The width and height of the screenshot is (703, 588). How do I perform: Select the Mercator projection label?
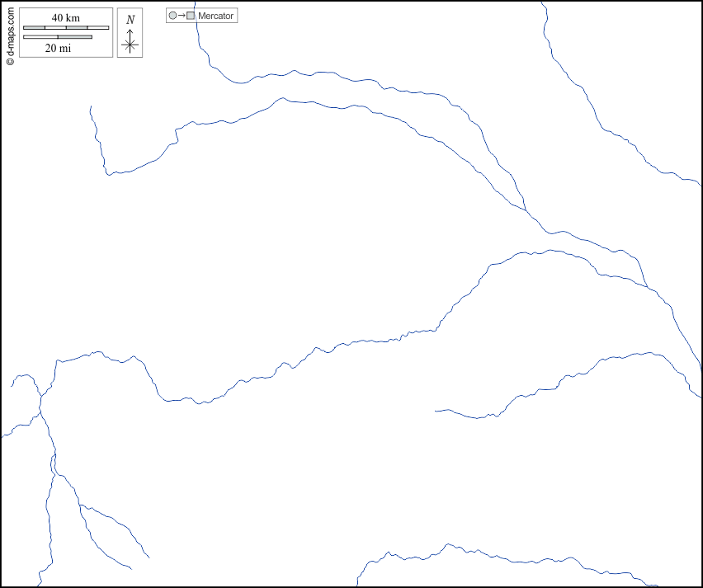(x=215, y=16)
